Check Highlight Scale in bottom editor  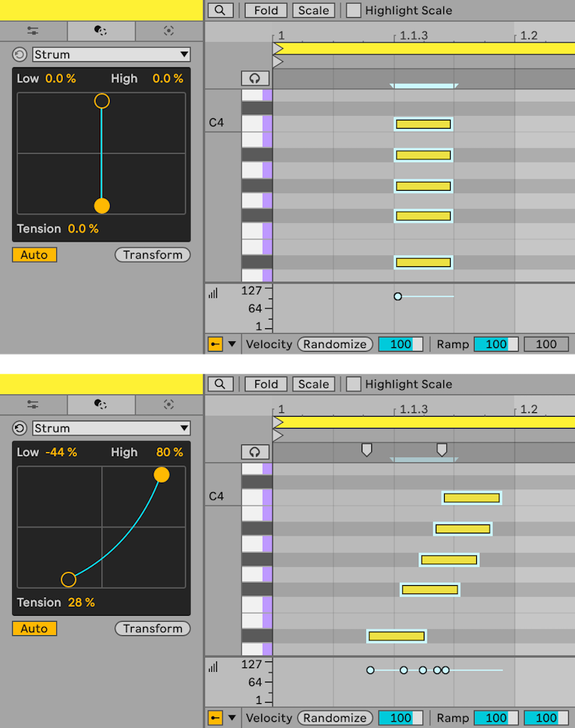353,384
